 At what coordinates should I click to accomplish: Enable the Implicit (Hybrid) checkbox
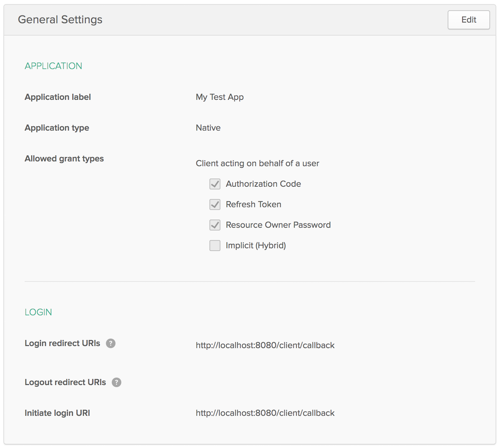point(215,246)
